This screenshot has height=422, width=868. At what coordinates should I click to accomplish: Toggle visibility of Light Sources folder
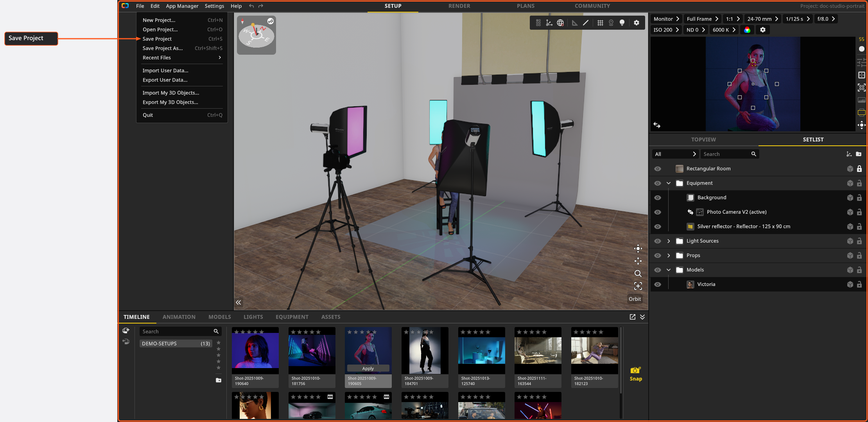click(x=658, y=241)
